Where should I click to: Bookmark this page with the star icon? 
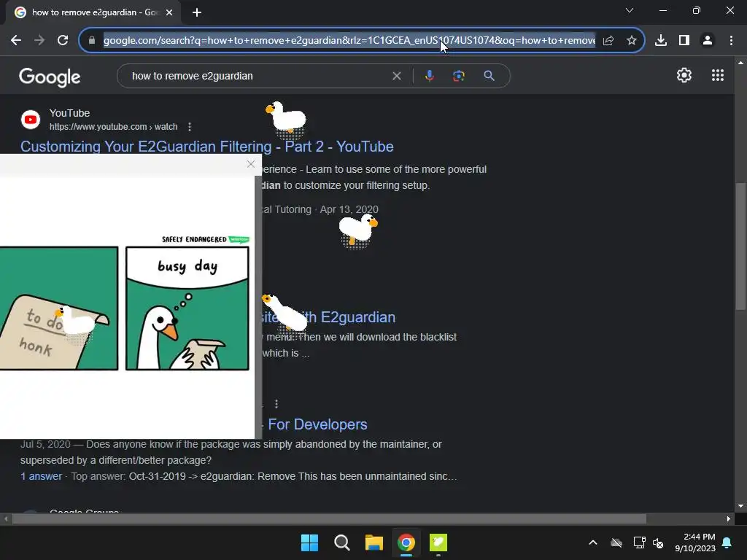632,41
